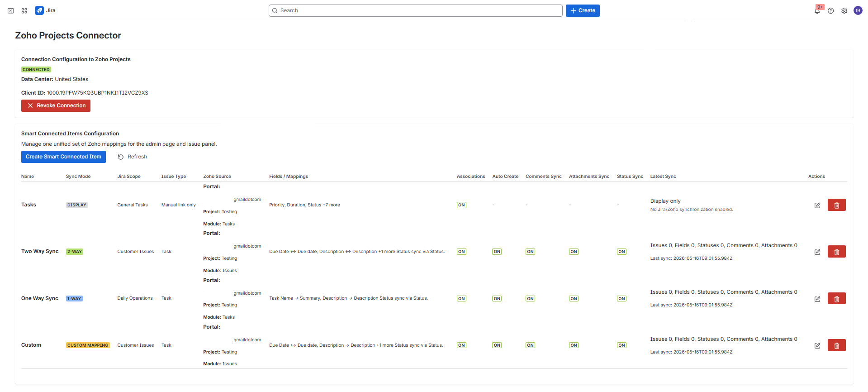Toggle Associations ON for One Way Sync

tap(461, 299)
